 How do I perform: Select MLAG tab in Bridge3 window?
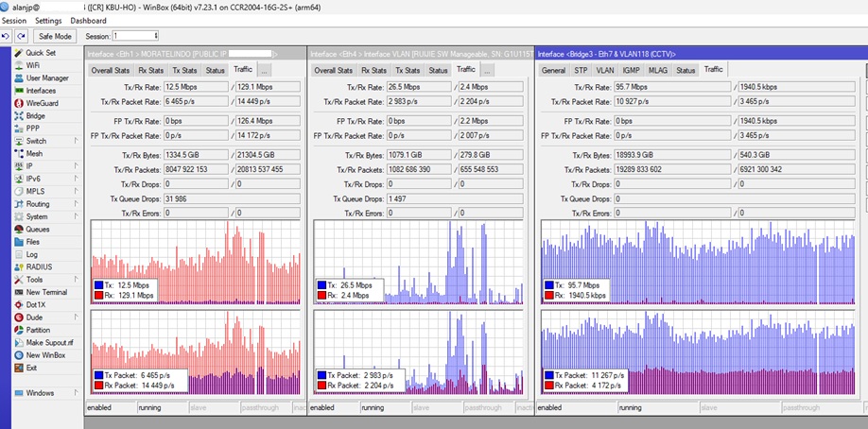[658, 70]
